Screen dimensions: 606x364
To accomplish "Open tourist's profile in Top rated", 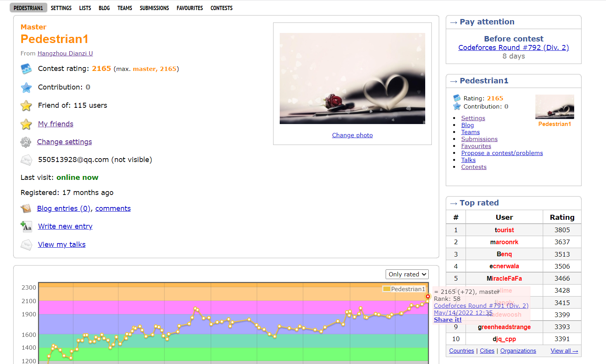I will (504, 230).
